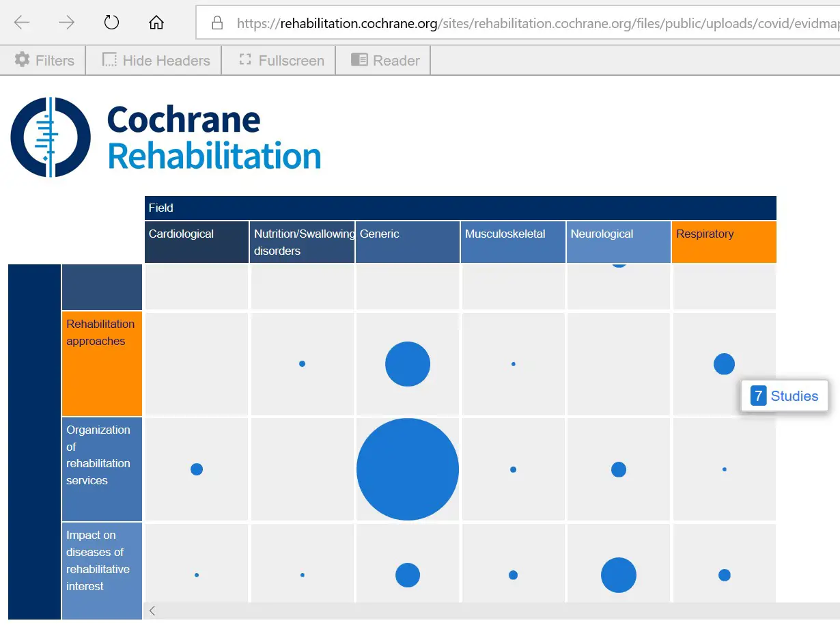
Task: Click the Cochrane Rehabilitation logo
Action: (164, 137)
